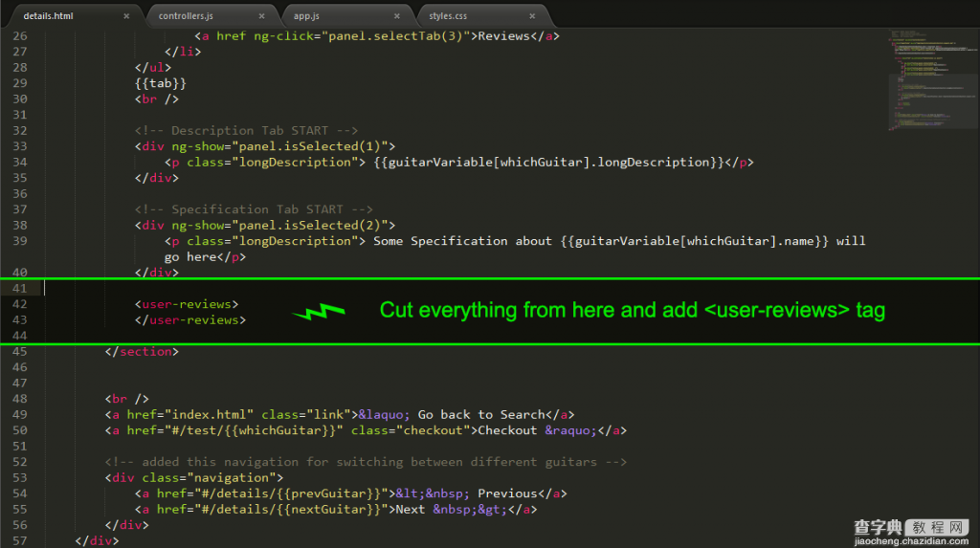Click the opening <user-reviews> tag

[187, 304]
